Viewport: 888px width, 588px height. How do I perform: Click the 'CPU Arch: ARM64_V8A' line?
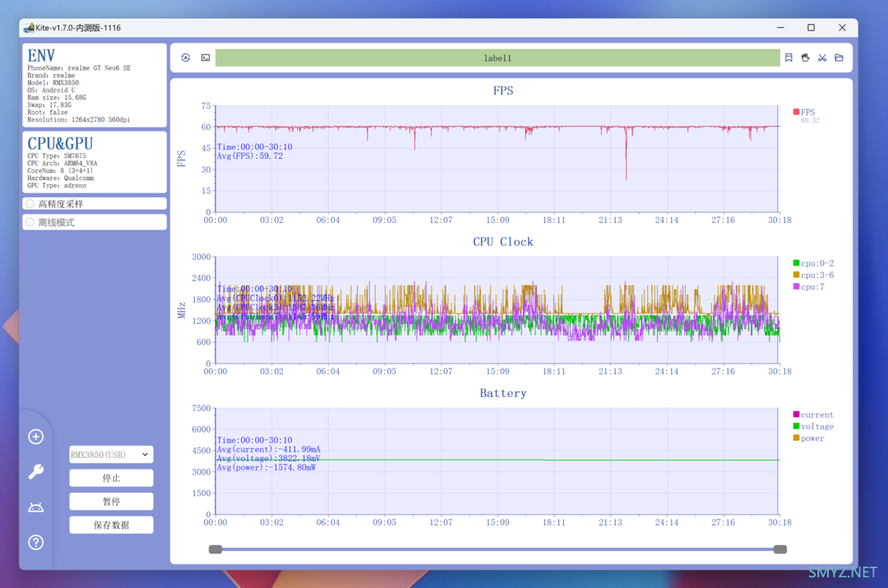(62, 163)
